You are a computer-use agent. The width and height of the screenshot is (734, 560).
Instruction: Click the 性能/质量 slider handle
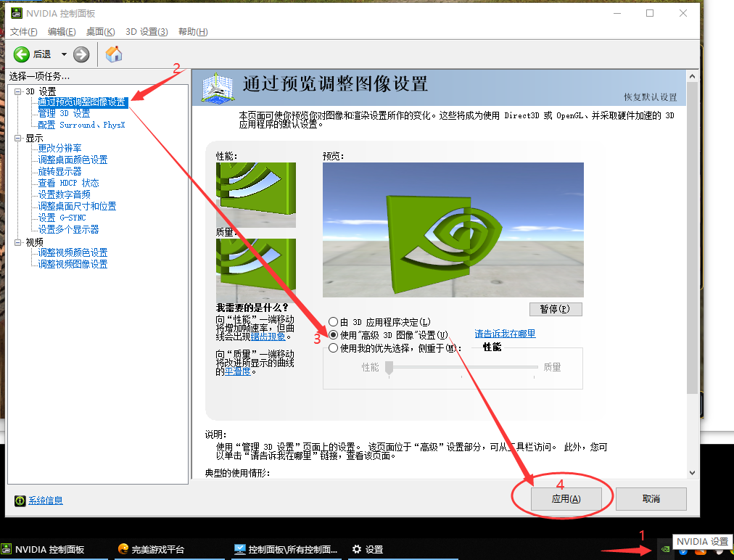pyautogui.click(x=389, y=368)
